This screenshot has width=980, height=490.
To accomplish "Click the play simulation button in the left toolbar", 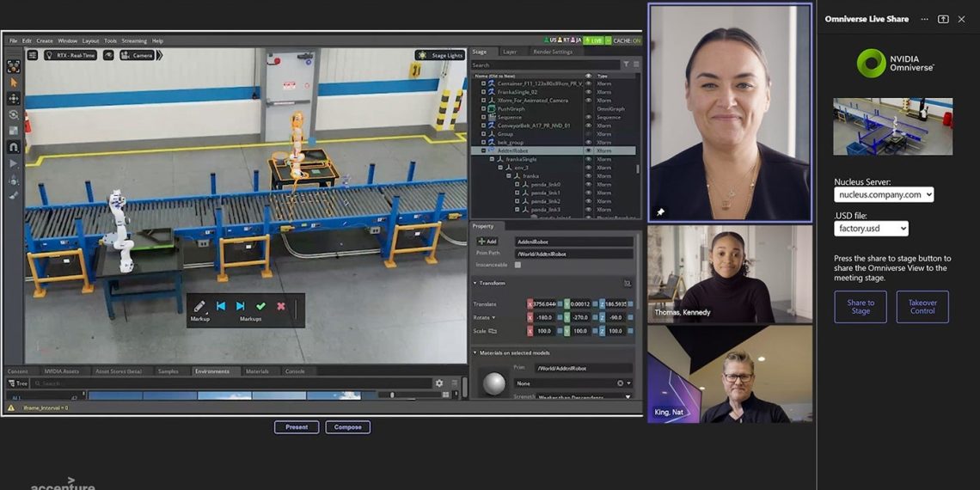I will click(14, 163).
